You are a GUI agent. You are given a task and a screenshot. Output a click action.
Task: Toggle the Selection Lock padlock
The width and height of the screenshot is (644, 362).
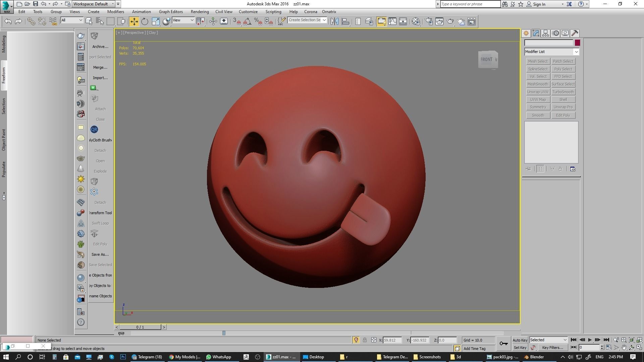pos(365,340)
